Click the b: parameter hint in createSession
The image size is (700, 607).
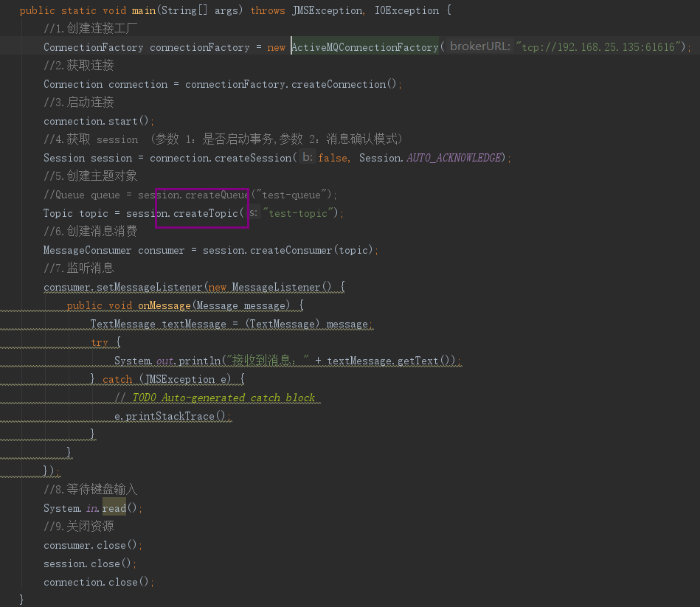point(308,156)
